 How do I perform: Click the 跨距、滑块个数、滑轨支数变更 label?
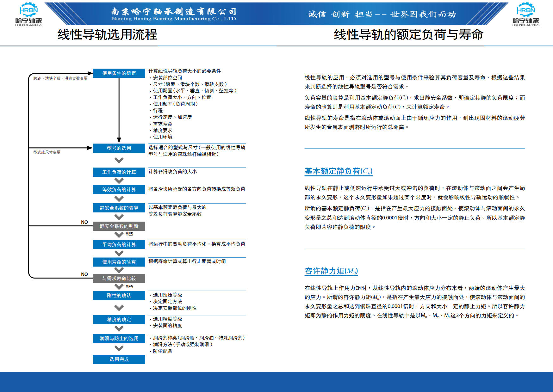[x=60, y=78]
